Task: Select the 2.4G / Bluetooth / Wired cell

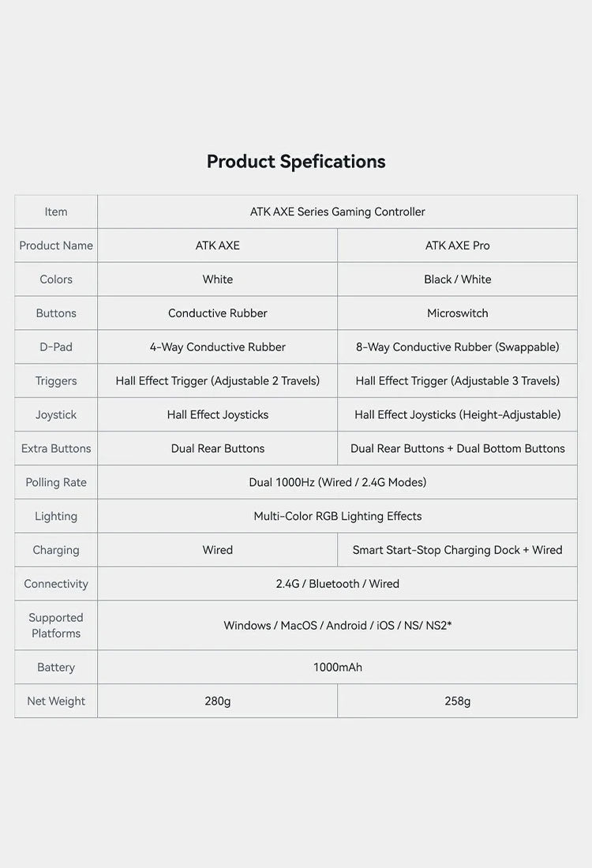Action: pos(337,584)
